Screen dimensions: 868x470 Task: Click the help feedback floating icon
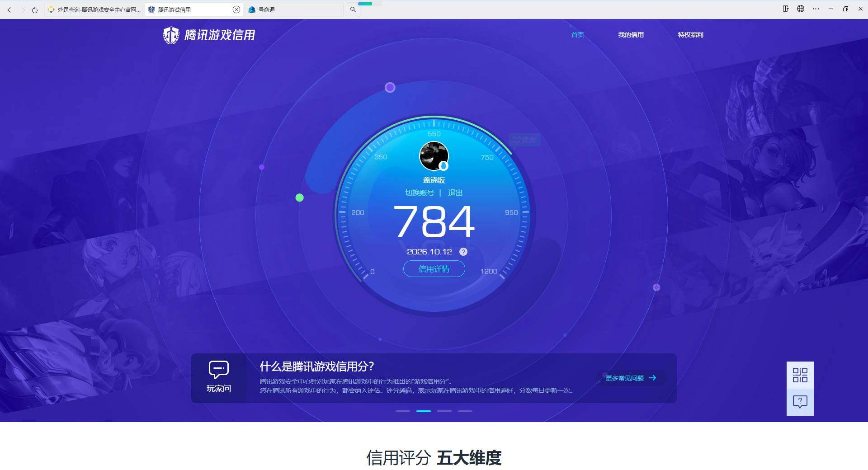pyautogui.click(x=800, y=402)
